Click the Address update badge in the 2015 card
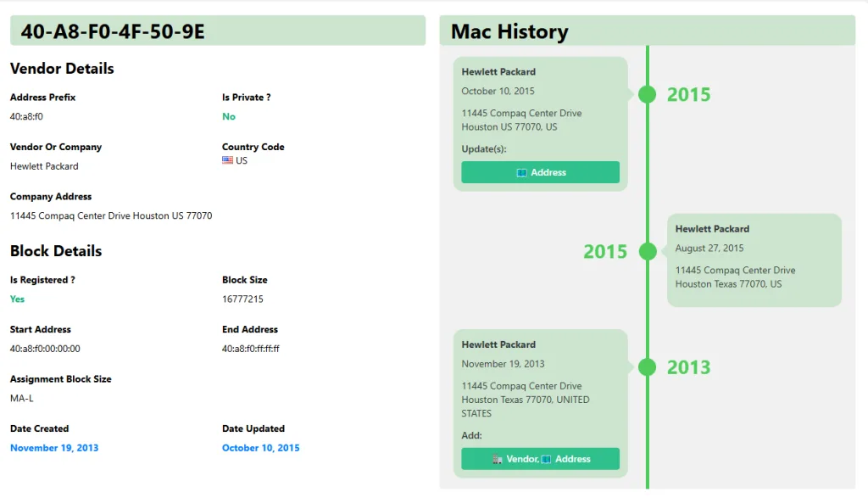 click(x=541, y=172)
